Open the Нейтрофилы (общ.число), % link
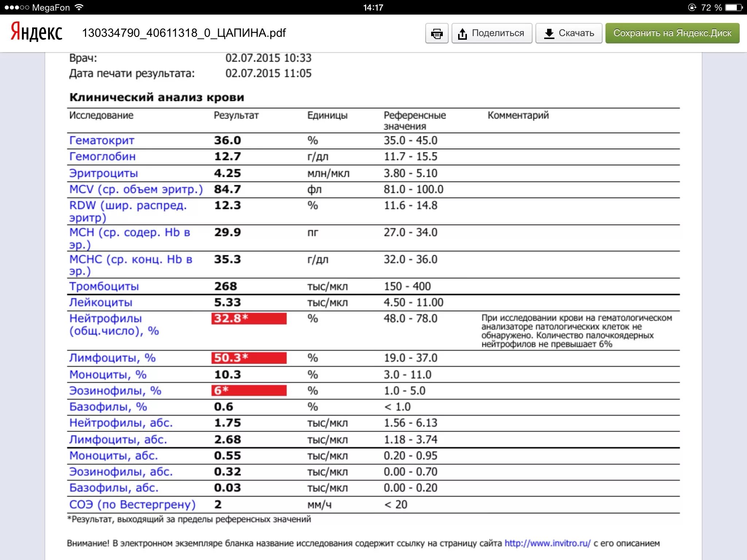Viewport: 747px width, 560px height. click(114, 324)
